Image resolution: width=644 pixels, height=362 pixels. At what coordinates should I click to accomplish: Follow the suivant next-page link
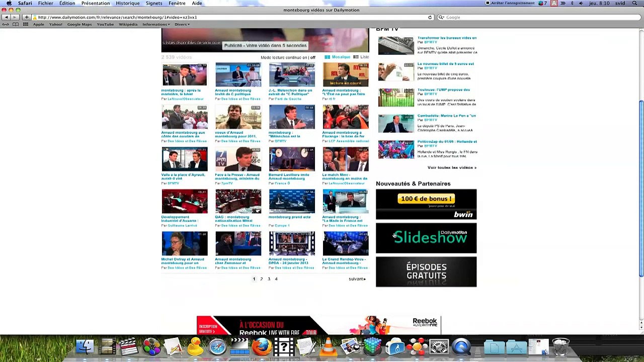(x=357, y=279)
